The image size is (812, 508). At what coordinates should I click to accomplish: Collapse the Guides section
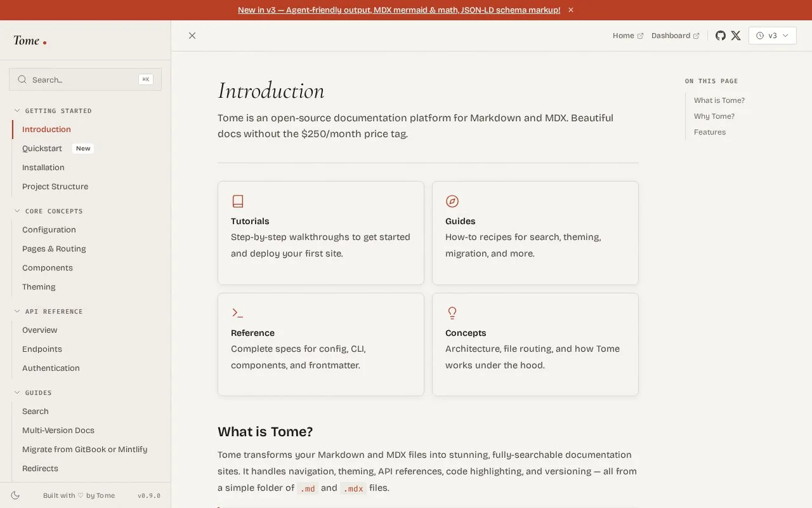34,392
